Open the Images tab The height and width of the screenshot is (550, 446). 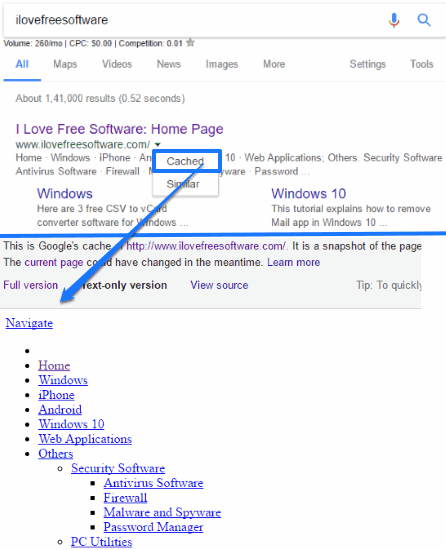click(x=222, y=64)
